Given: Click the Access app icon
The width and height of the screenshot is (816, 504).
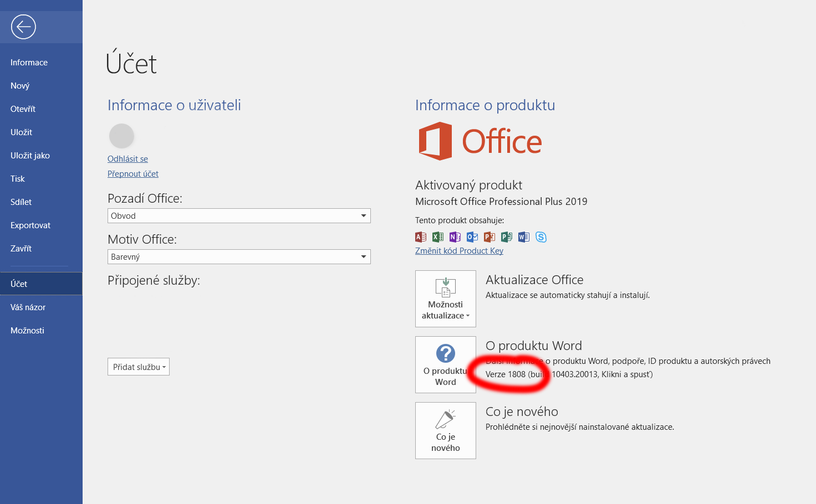Looking at the screenshot, I should [x=421, y=237].
